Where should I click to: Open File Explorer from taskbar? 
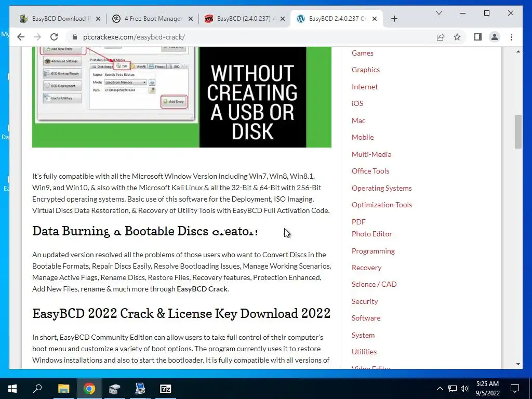(x=63, y=389)
